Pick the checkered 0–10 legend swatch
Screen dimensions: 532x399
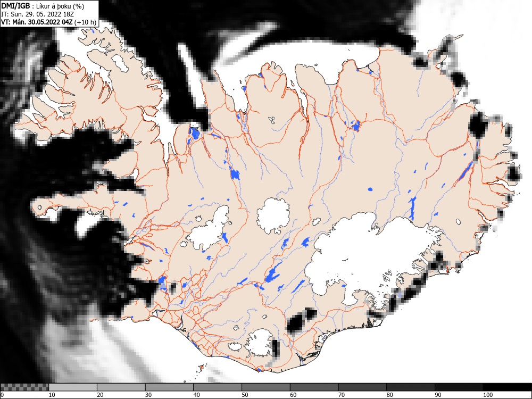click(24, 387)
